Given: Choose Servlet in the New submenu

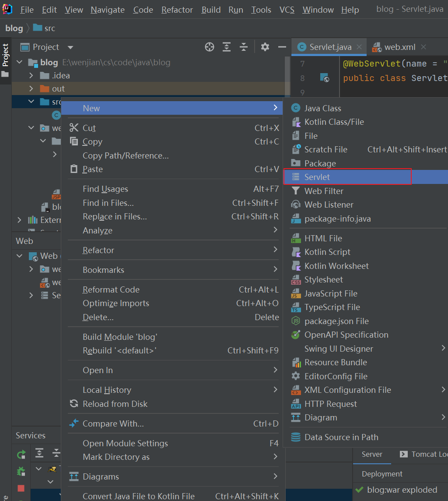Looking at the screenshot, I should pyautogui.click(x=365, y=177).
